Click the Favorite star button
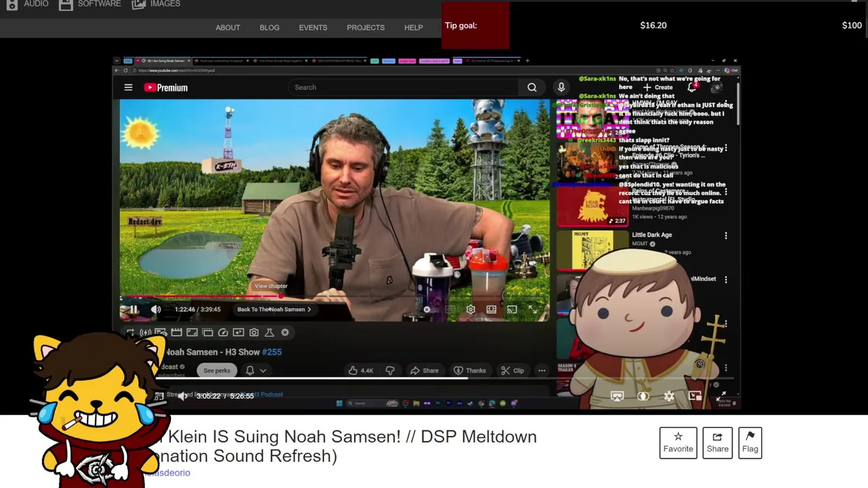 tap(678, 443)
